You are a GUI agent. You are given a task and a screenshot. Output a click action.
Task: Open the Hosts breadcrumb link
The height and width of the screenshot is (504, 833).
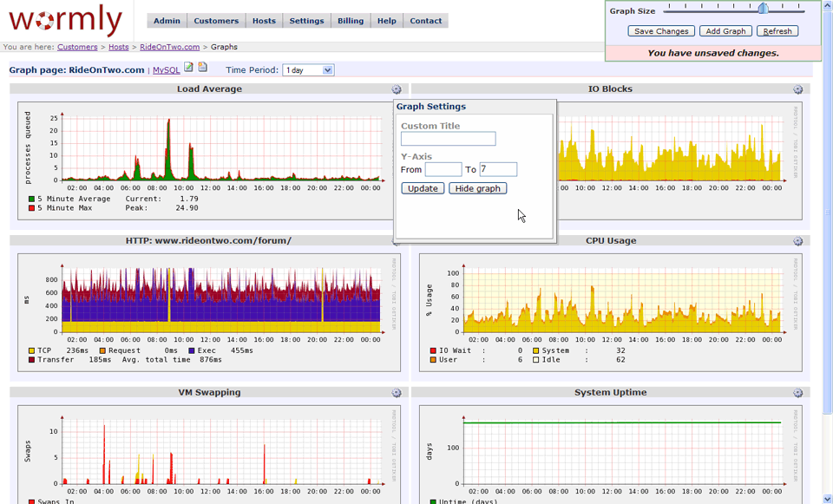click(x=118, y=47)
